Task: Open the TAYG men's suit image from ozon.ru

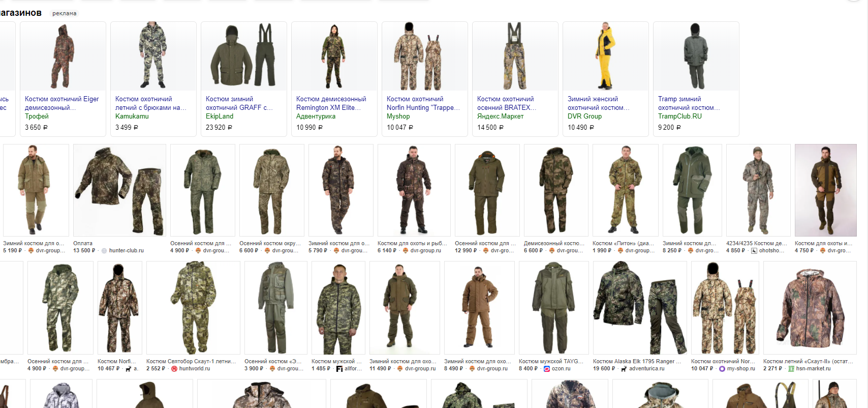Action: [x=554, y=308]
